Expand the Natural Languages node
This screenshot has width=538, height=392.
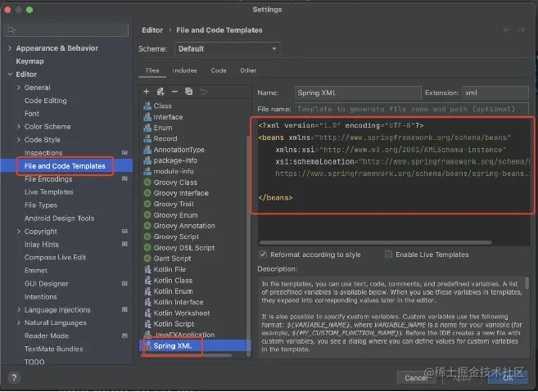(19, 322)
